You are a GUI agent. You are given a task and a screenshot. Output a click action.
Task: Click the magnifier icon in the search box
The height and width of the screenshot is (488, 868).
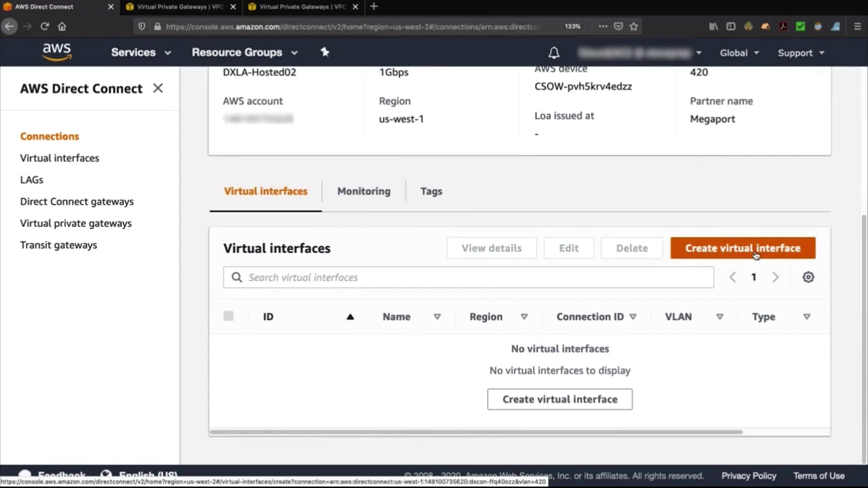tap(237, 277)
